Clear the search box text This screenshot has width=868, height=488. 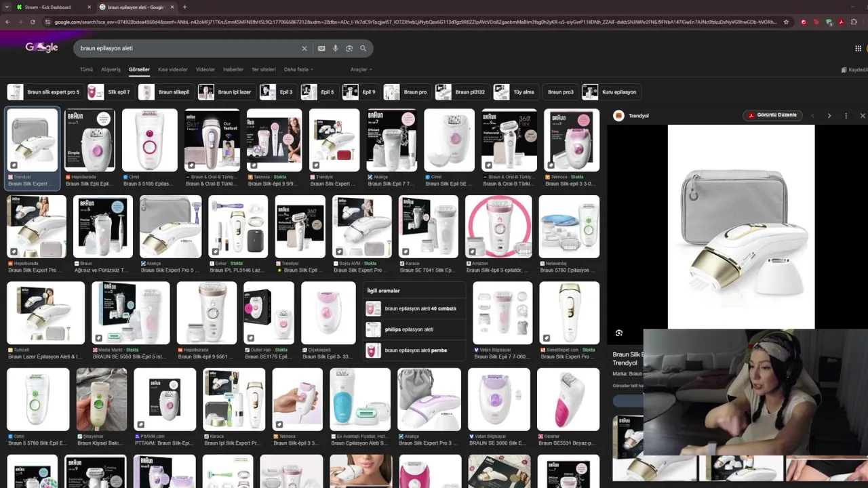point(304,48)
